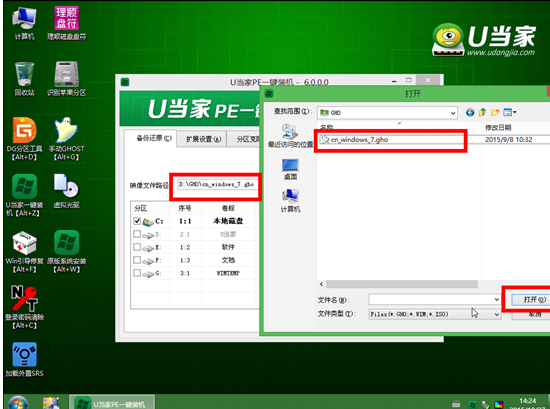
Task: Click the create new folder icon
Action: click(x=495, y=112)
